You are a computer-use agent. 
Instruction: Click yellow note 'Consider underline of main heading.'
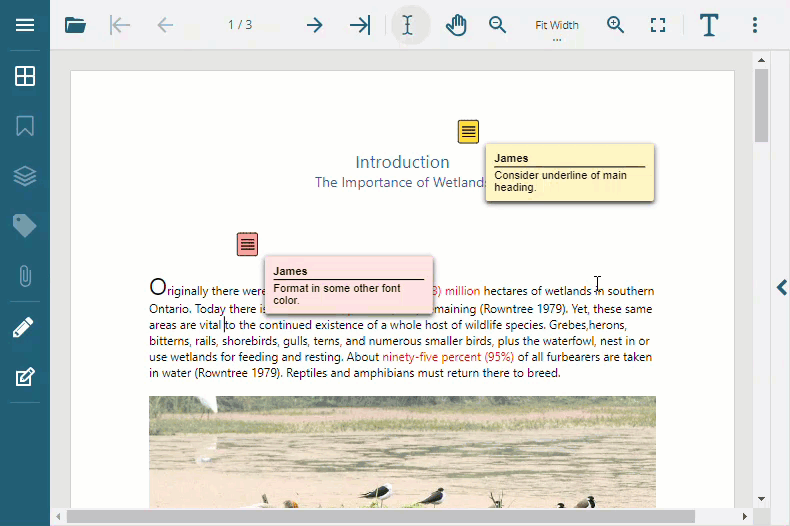tap(560, 181)
